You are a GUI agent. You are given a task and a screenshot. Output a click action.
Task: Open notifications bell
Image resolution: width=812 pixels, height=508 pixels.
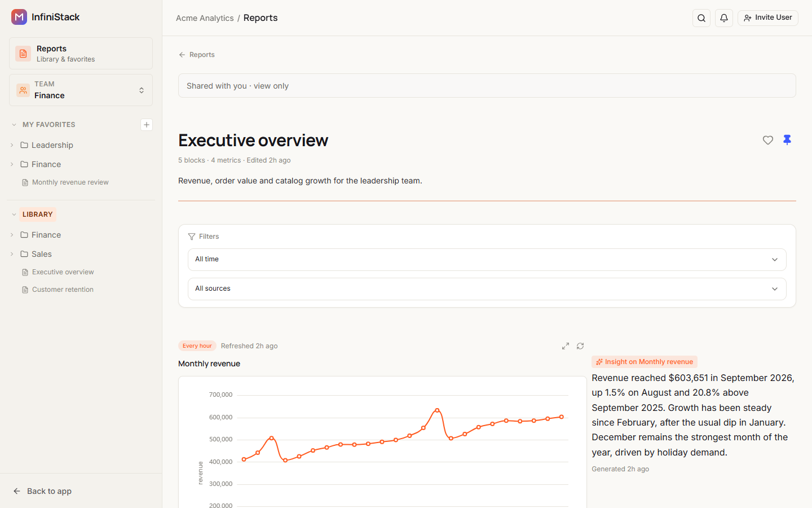coord(724,18)
